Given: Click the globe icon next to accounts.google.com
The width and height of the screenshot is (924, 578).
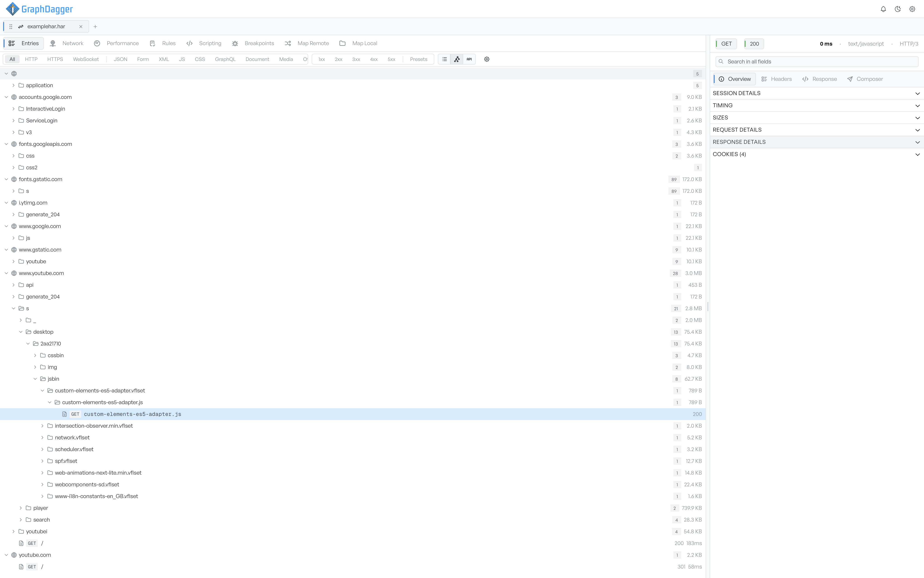Looking at the screenshot, I should click(x=14, y=97).
